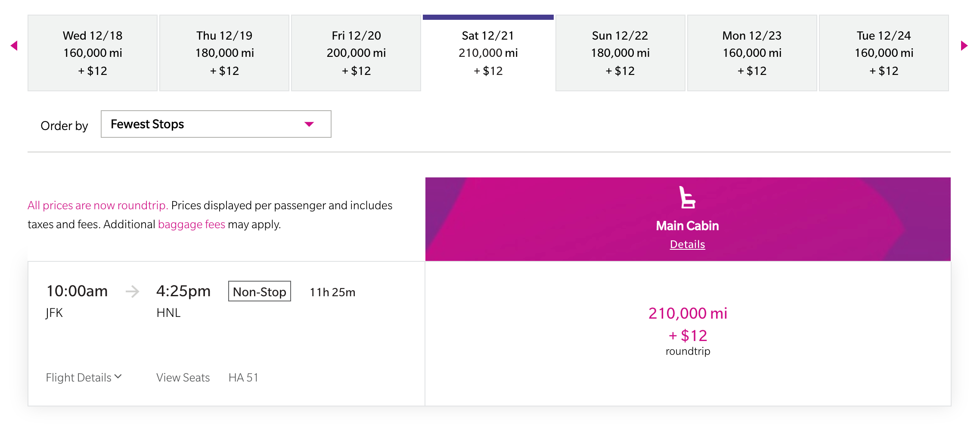Click the pink dropdown caret in Order by
The image size is (980, 428).
(309, 124)
